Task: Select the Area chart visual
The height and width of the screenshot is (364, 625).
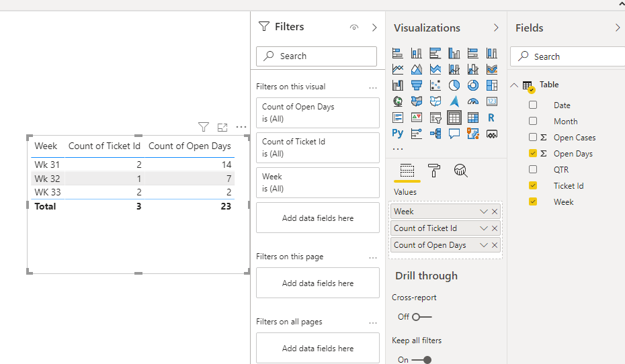Action: pos(416,69)
